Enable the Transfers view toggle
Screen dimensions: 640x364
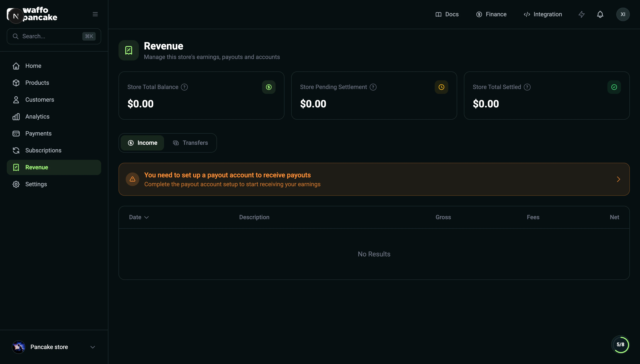[191, 142]
